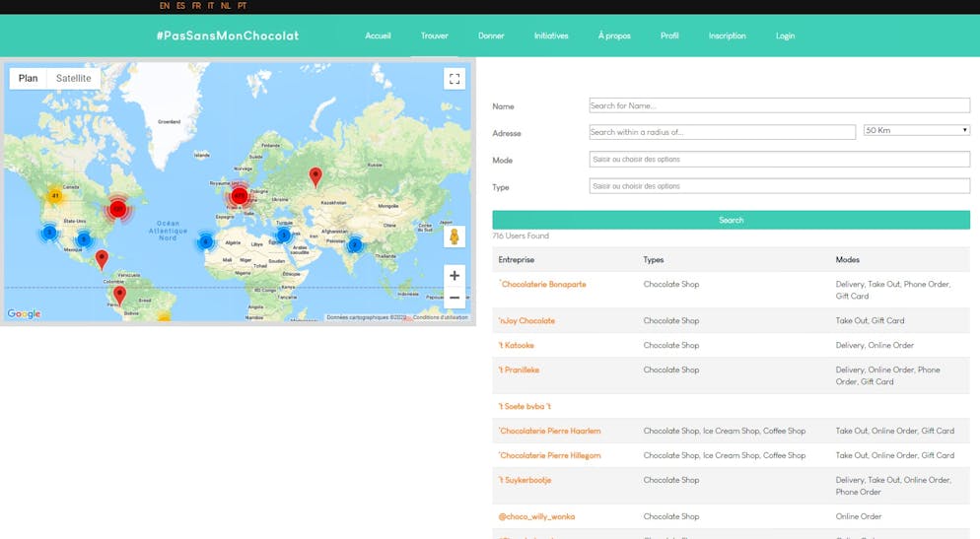This screenshot has width=980, height=539.
Task: Click the yellow cluster marker labeled 41 in Canada
Action: [55, 195]
